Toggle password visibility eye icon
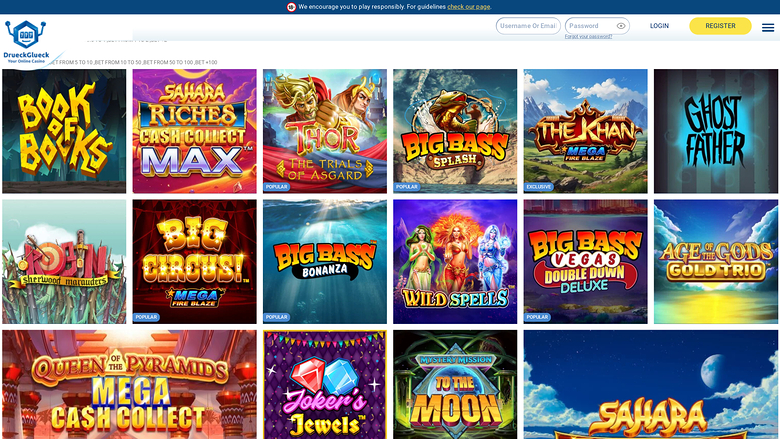This screenshot has height=439, width=780. (x=621, y=26)
